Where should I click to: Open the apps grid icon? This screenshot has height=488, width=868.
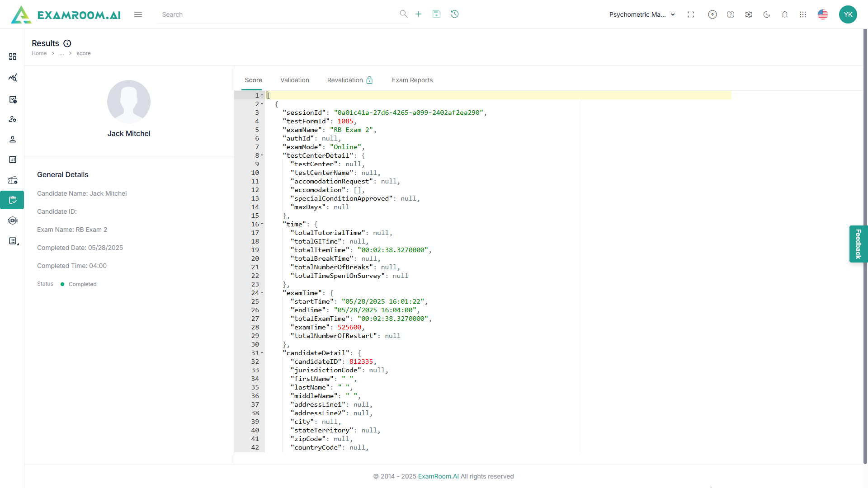point(803,14)
